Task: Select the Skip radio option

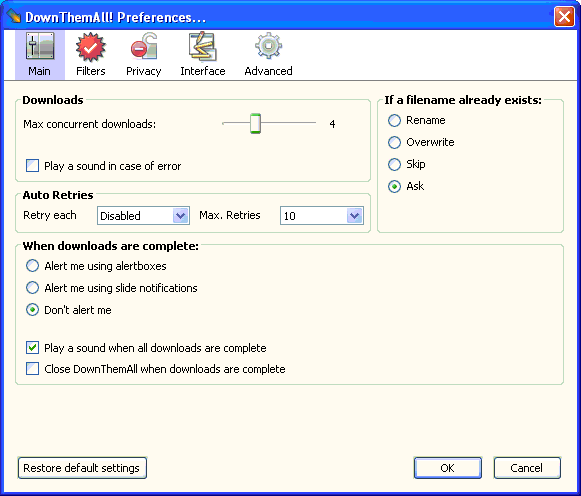Action: pyautogui.click(x=394, y=164)
